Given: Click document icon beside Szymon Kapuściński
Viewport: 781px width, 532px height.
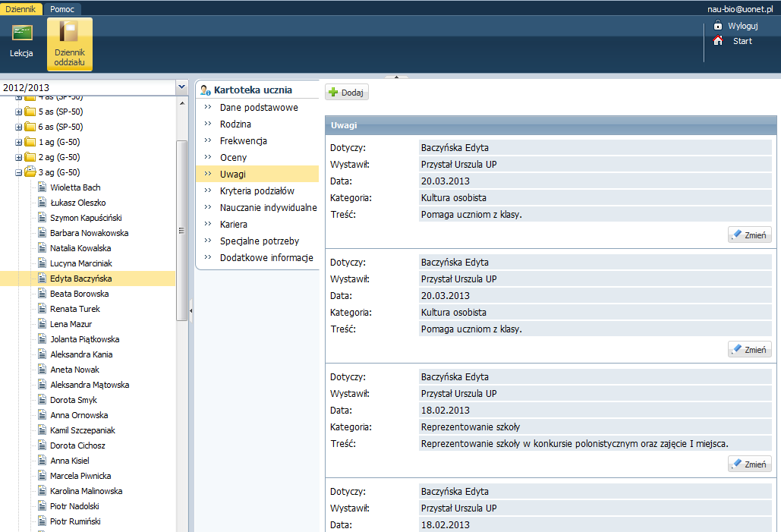Looking at the screenshot, I should pos(43,218).
